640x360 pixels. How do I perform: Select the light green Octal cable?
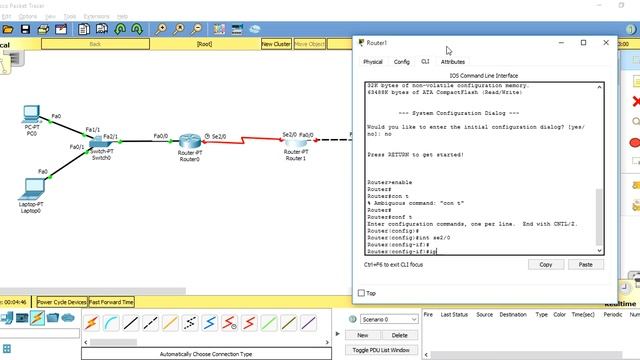pos(269,323)
